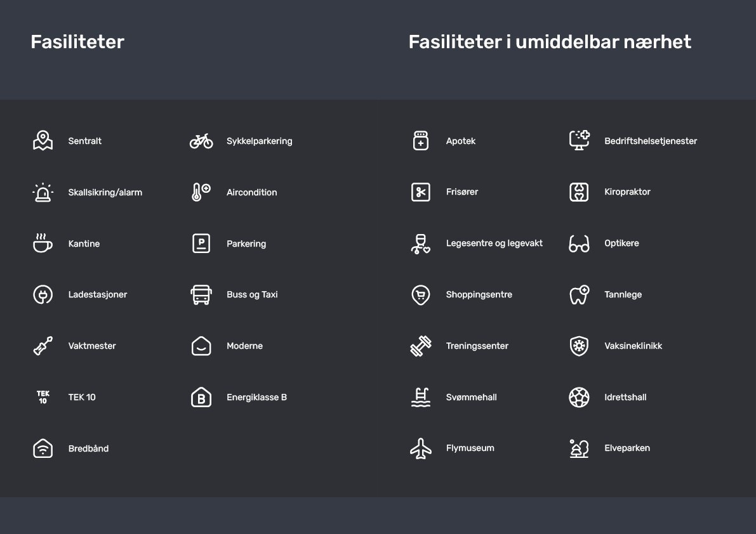The width and height of the screenshot is (756, 534).
Task: Select the 'Buss og Taxi' label
Action: [x=252, y=295]
